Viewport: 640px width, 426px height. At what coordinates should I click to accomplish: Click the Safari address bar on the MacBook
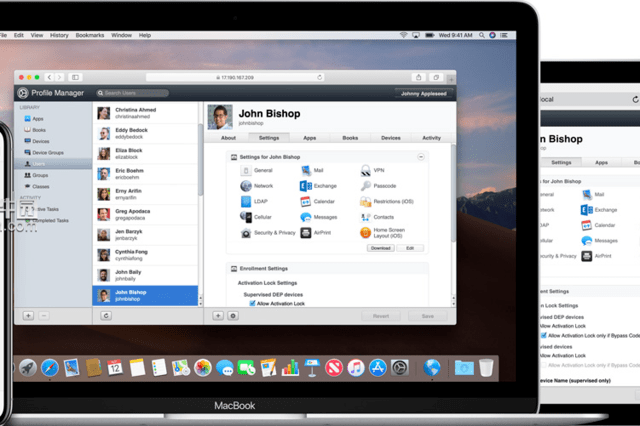click(235, 77)
